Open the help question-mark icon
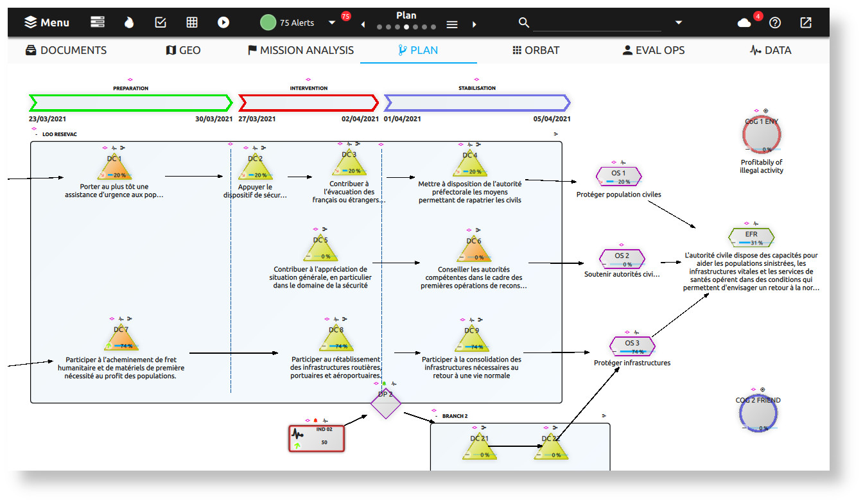Viewport: 863px width, 504px height. (775, 22)
